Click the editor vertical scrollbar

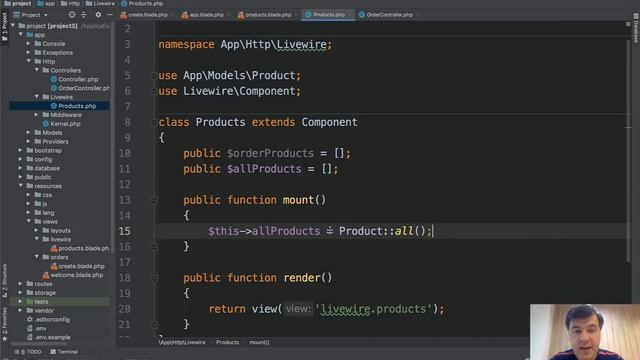pyautogui.click(x=628, y=151)
